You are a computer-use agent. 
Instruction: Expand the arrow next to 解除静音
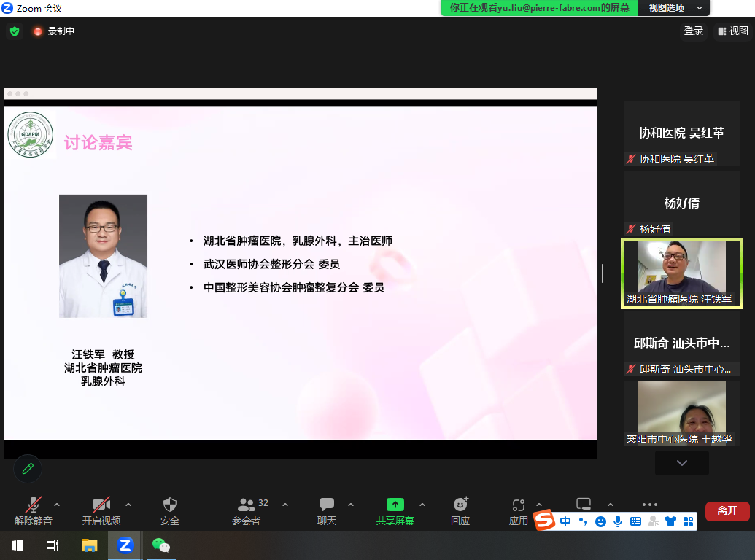(x=57, y=505)
